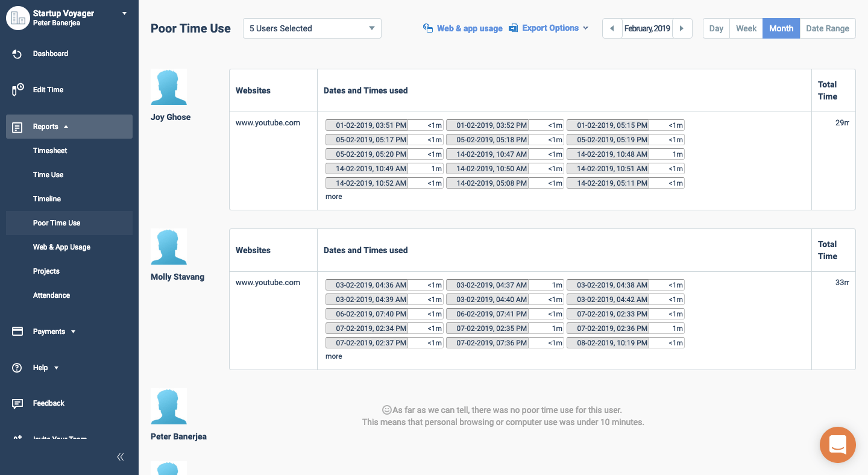Click the Edit Time stopwatch icon
The width and height of the screenshot is (868, 475).
point(17,90)
